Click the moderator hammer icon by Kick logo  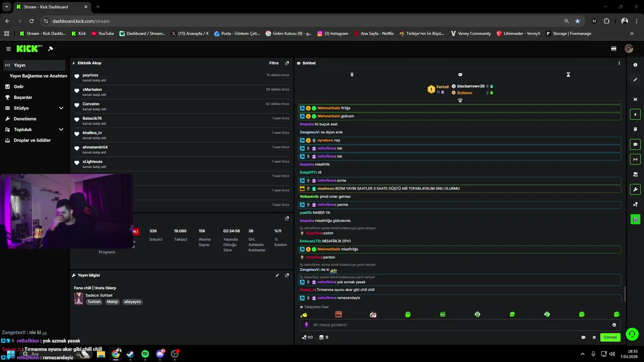[x=50, y=49]
